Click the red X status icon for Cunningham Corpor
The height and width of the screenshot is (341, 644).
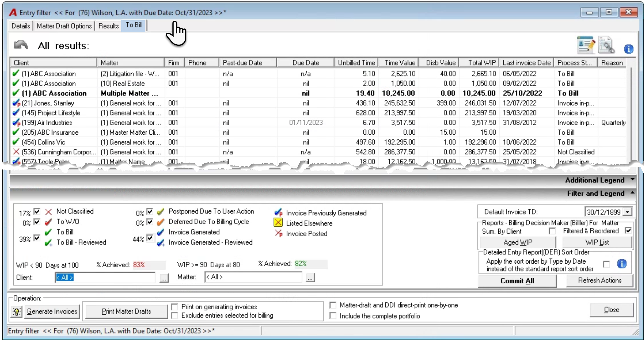[16, 152]
